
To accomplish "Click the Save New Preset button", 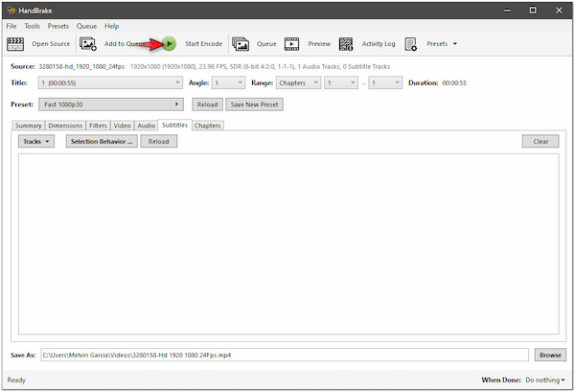I will (253, 104).
